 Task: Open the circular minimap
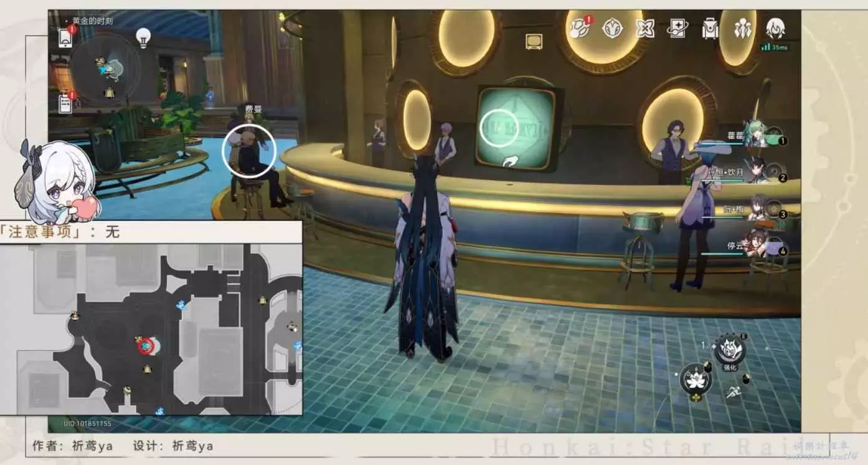[105, 67]
